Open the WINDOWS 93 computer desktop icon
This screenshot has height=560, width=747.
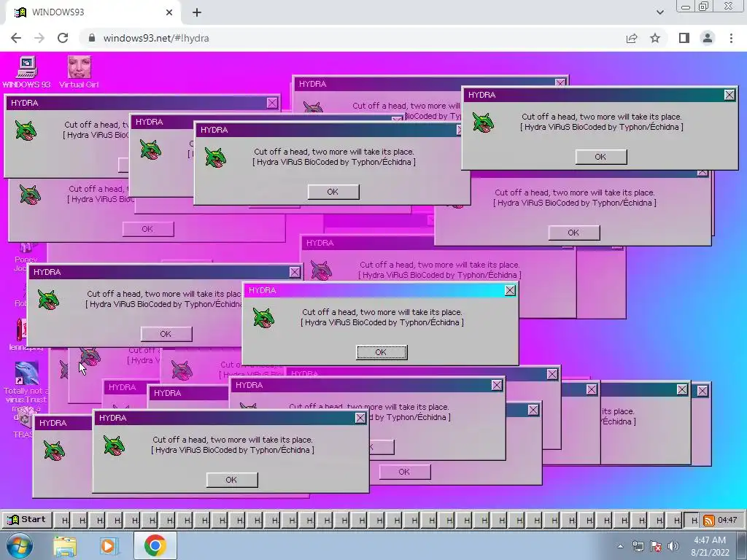click(x=27, y=72)
